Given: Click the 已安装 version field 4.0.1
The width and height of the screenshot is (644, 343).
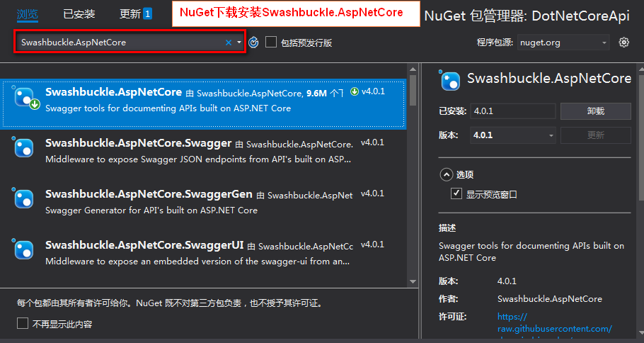Looking at the screenshot, I should coord(512,111).
